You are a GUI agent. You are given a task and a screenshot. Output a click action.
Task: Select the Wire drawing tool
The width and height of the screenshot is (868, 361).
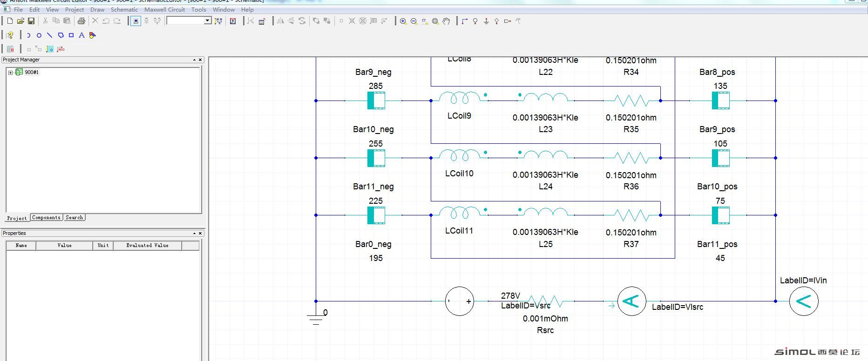pos(464,21)
